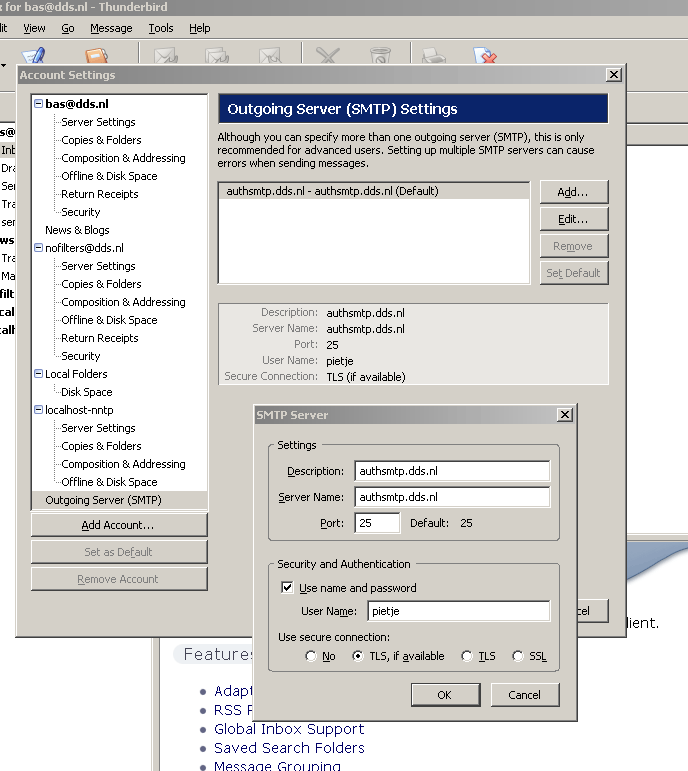The image size is (688, 771).
Task: Open the View menu
Action: click(x=34, y=29)
